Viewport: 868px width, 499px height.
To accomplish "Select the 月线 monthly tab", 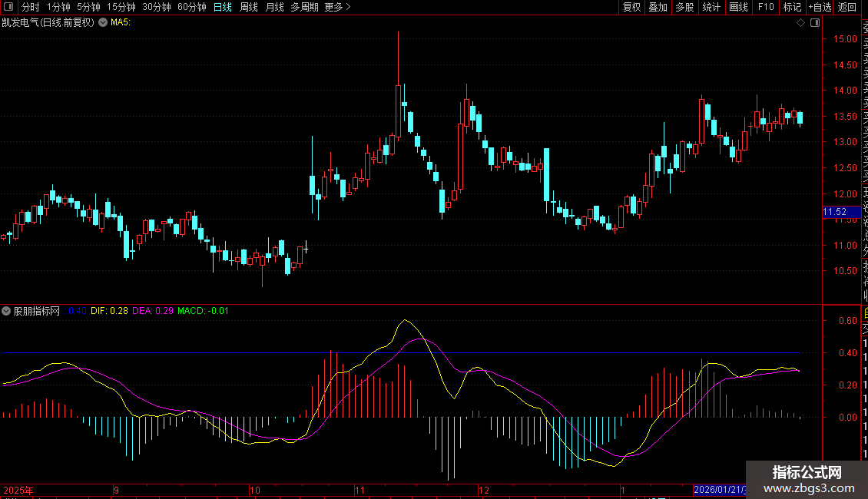I will click(274, 8).
